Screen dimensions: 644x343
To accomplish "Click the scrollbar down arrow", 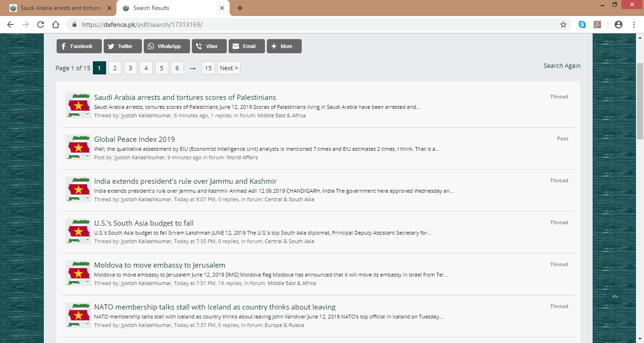I will pyautogui.click(x=640, y=339).
